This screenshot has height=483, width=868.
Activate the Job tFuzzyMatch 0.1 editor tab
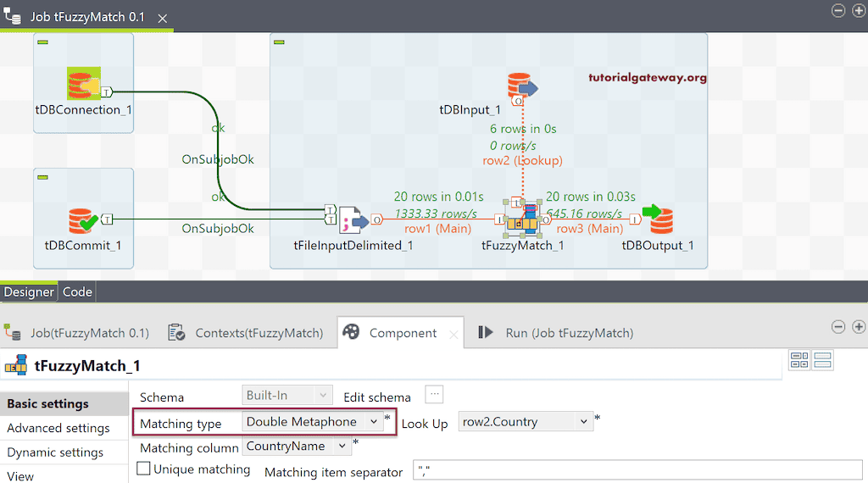[87, 17]
